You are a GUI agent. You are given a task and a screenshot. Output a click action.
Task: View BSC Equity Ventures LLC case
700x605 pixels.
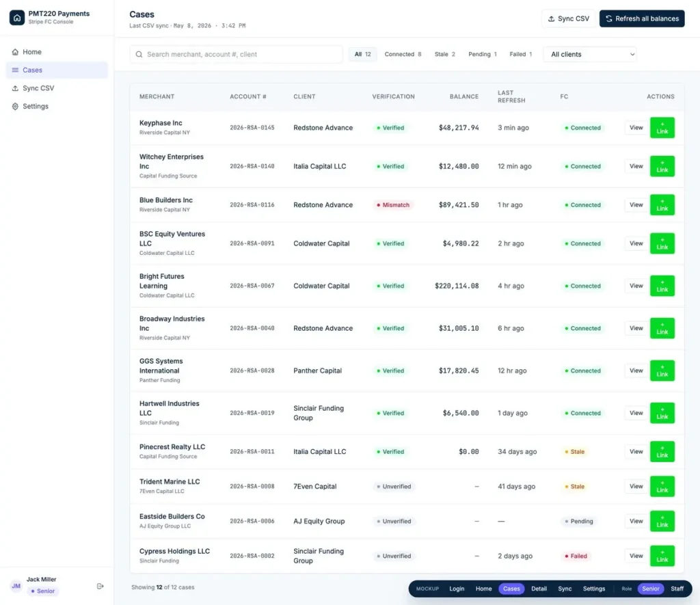[636, 243]
